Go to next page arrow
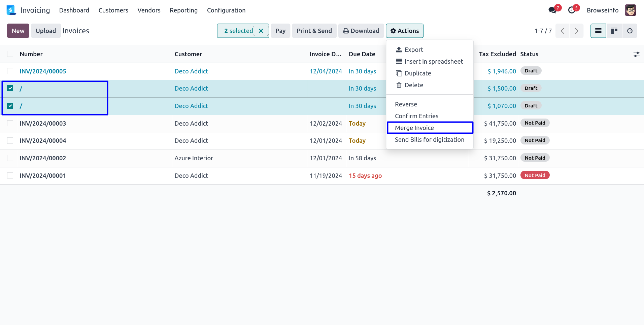644x325 pixels. (x=576, y=31)
